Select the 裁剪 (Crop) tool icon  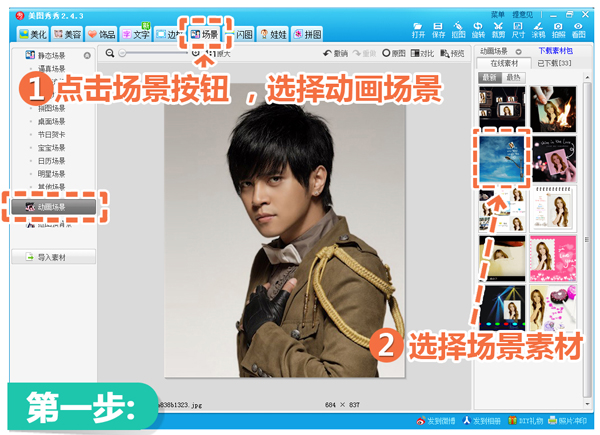[x=498, y=29]
